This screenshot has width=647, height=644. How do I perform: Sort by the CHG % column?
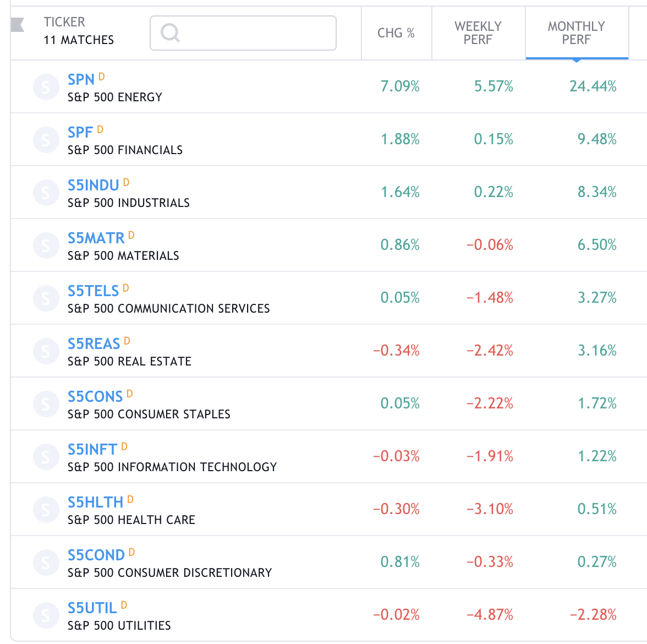click(x=396, y=33)
